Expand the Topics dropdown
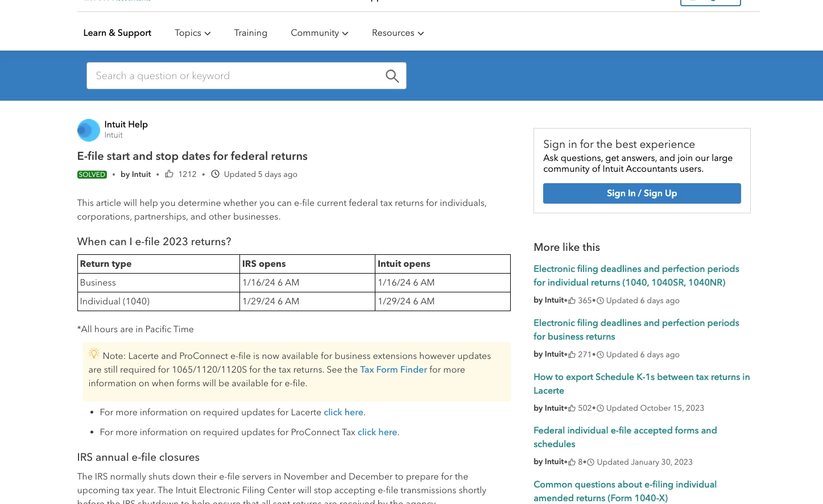Viewport: 823px width, 504px height. 193,33
